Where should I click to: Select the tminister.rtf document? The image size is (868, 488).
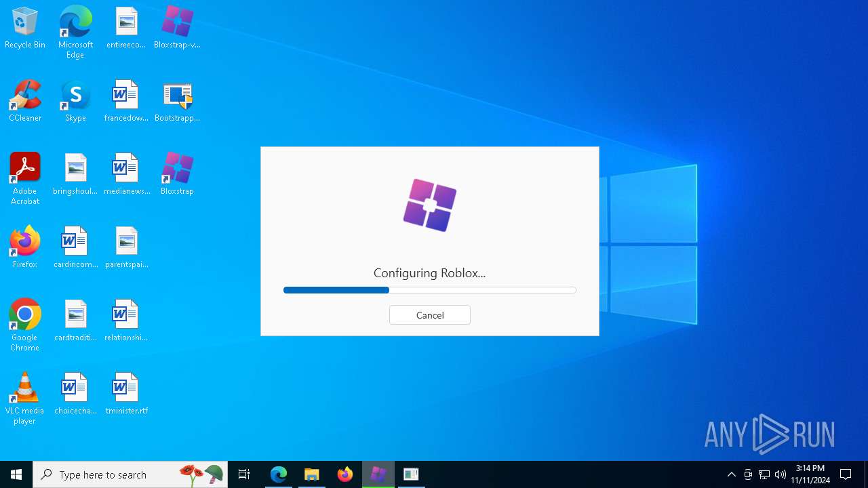tap(126, 394)
